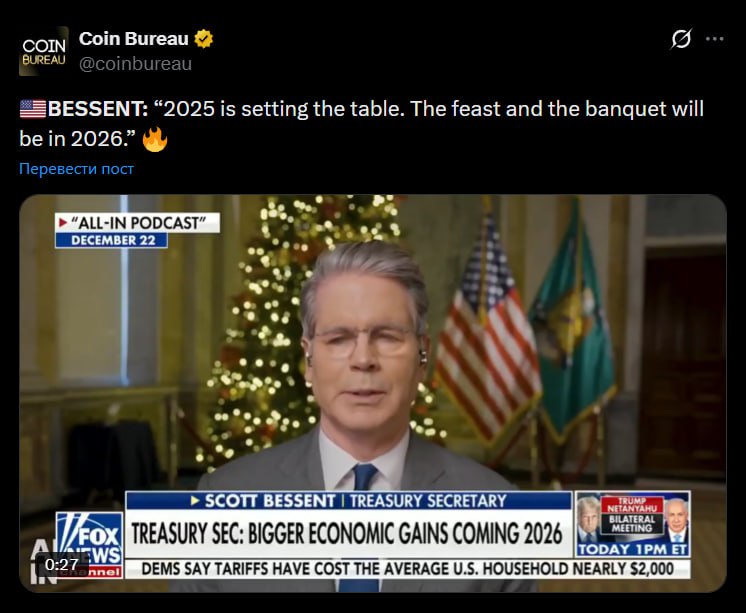The height and width of the screenshot is (613, 746).
Task: Click the "Bigger Economic Gains Coming 2026" headline
Action: [x=347, y=534]
